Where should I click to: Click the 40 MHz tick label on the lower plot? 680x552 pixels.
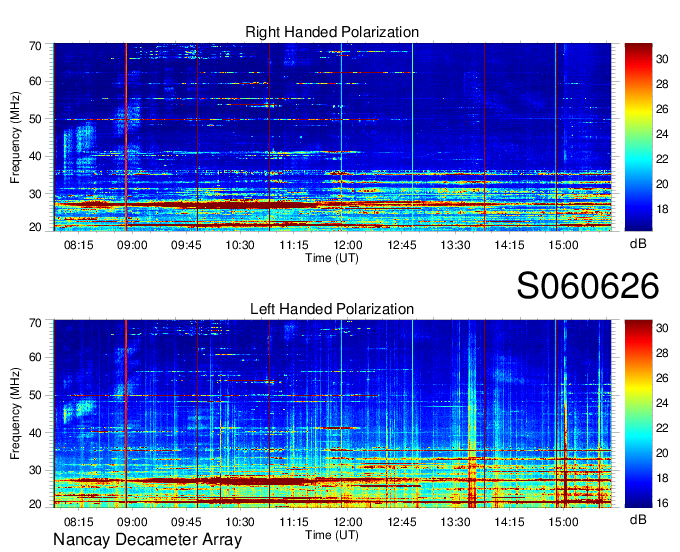tap(36, 433)
